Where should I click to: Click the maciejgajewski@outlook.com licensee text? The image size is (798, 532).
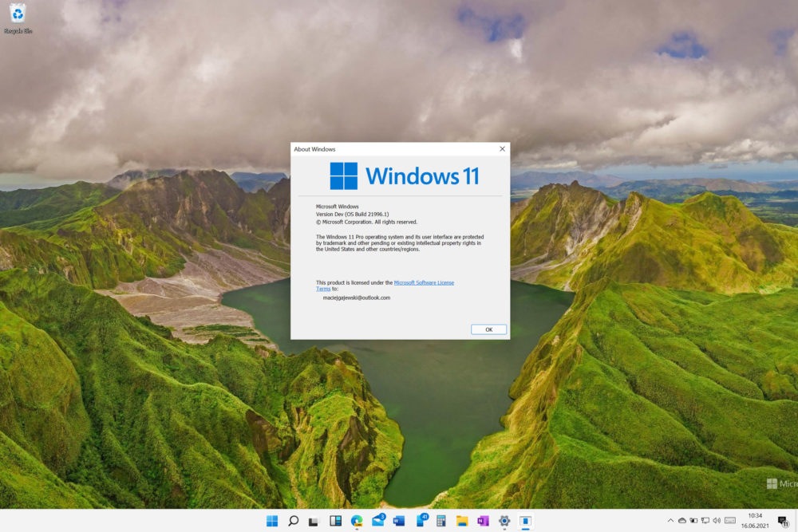coord(356,298)
